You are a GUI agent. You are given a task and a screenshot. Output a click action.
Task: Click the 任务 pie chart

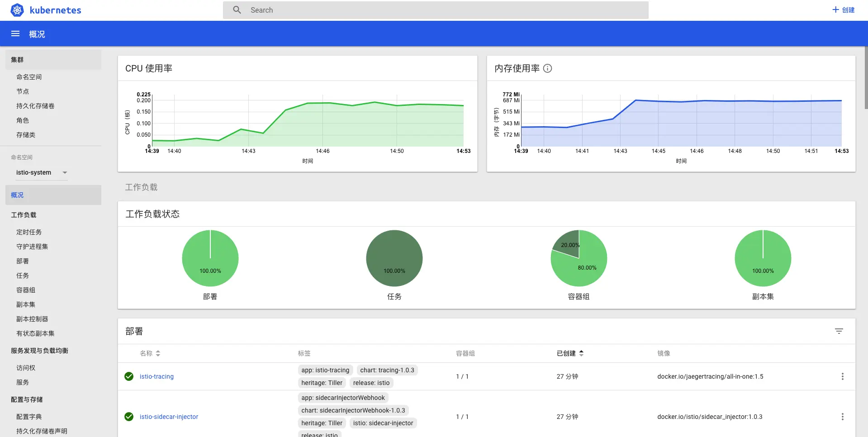coord(394,258)
